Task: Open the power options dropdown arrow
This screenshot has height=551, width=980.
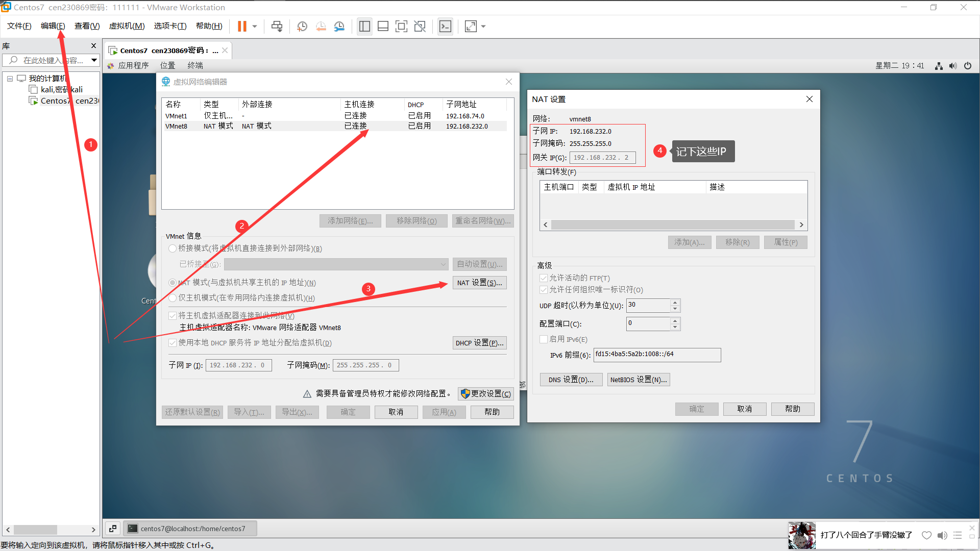Action: (254, 27)
